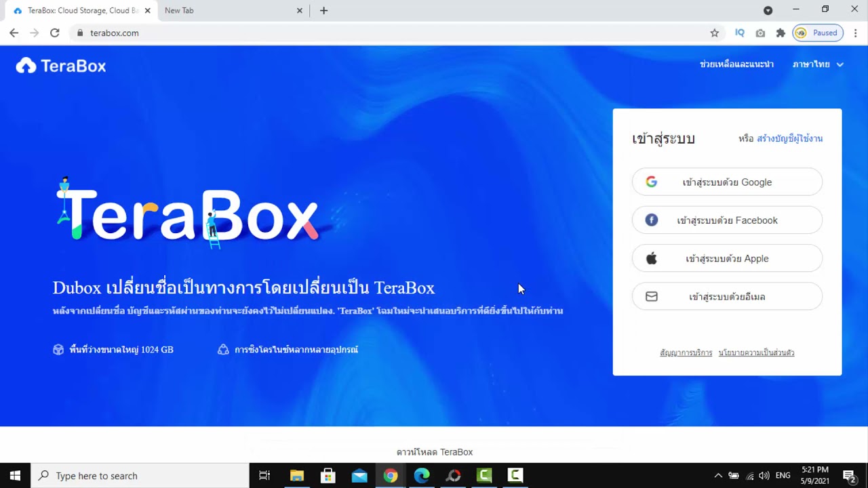
Task: Click the camera screenshot extension icon
Action: (760, 33)
